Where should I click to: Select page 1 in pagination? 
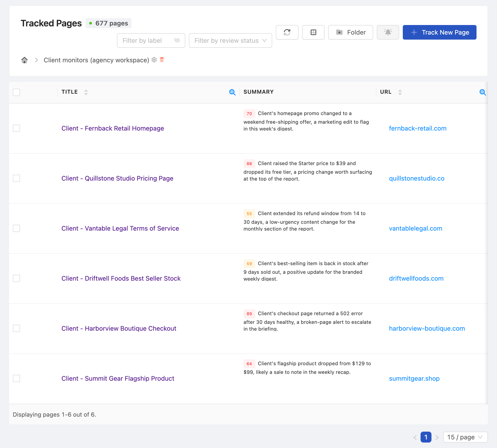426,437
